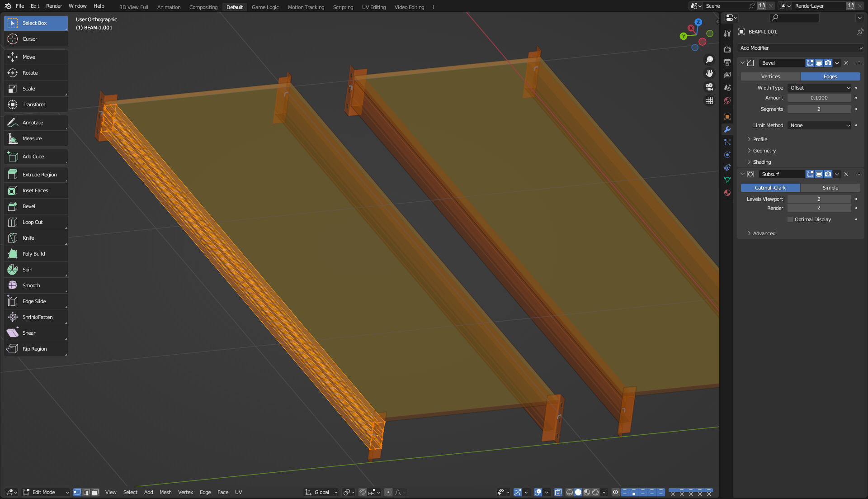Select the Rip Region tool

(x=36, y=349)
